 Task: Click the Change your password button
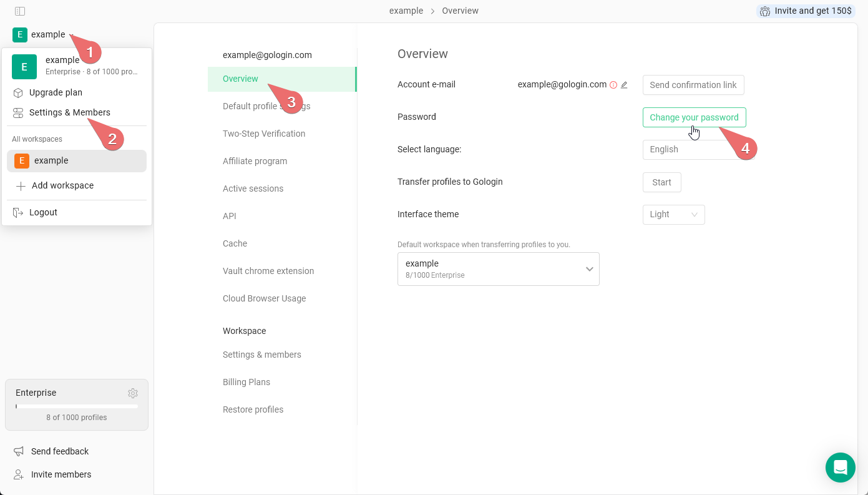[x=694, y=117]
